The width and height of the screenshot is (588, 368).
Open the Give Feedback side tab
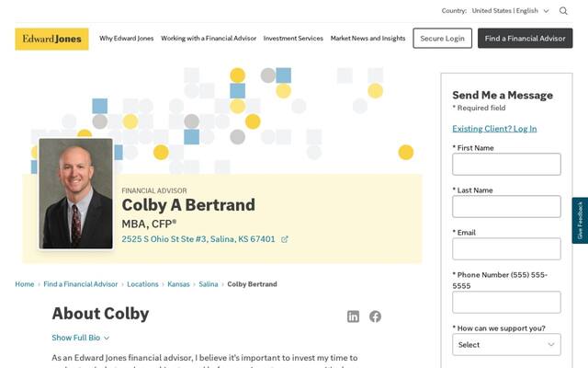click(580, 221)
